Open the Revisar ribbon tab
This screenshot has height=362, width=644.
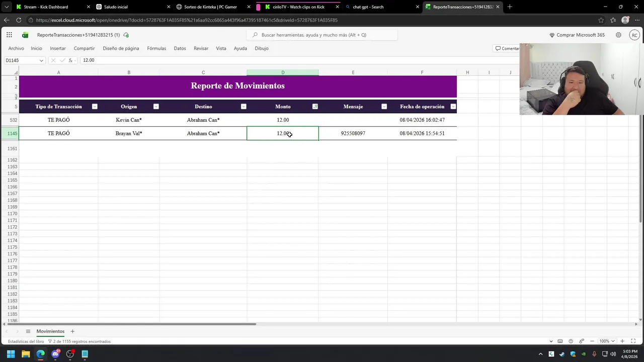[201, 48]
